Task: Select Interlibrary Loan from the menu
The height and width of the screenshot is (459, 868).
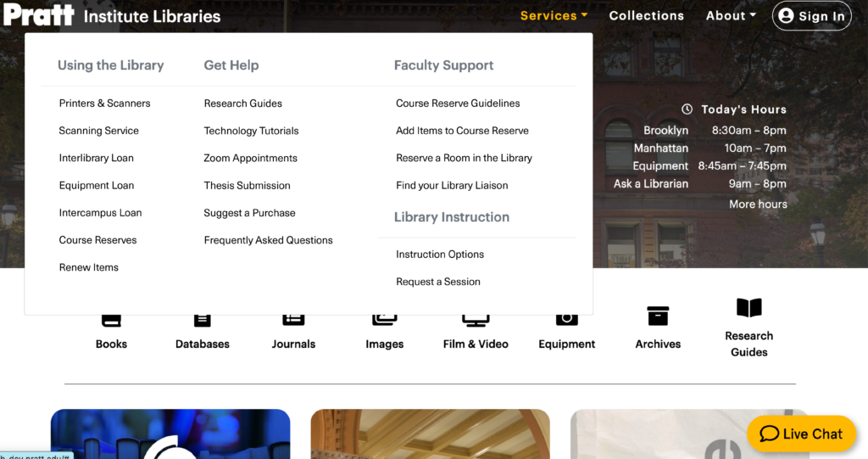Action: click(x=97, y=158)
